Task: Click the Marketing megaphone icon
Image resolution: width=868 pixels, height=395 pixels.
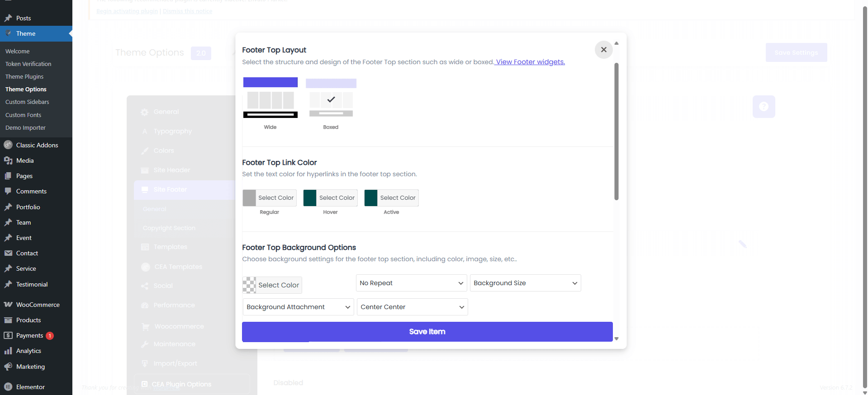Action: pyautogui.click(x=8, y=367)
